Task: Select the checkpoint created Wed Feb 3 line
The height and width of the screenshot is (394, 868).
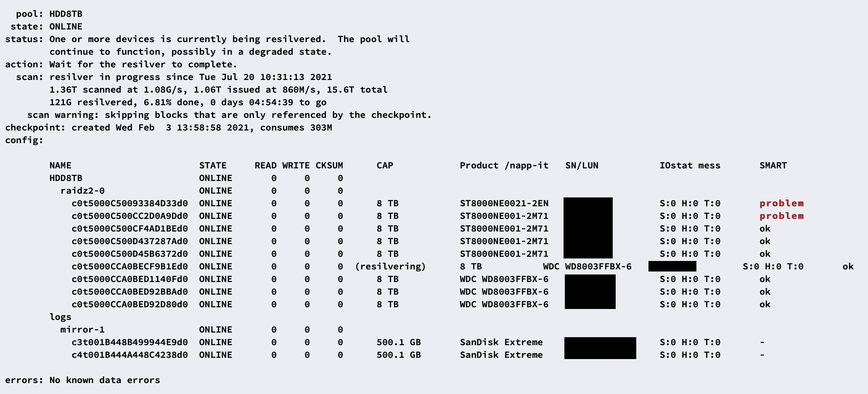Action: click(x=169, y=128)
